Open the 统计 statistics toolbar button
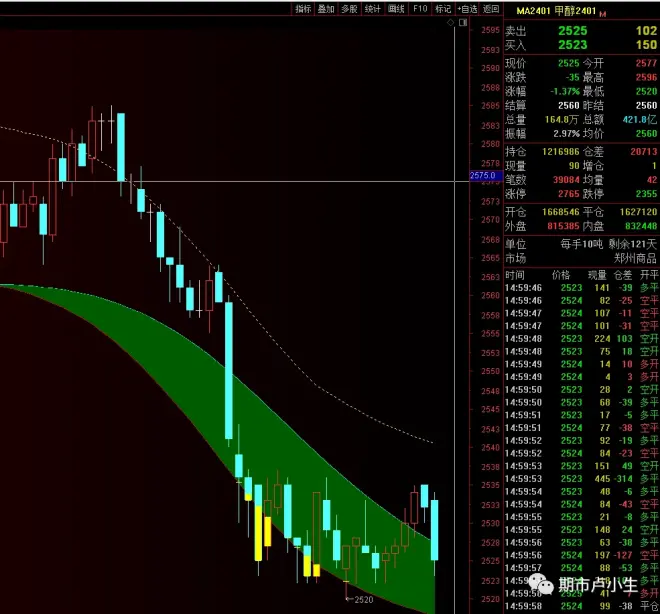 [372, 8]
